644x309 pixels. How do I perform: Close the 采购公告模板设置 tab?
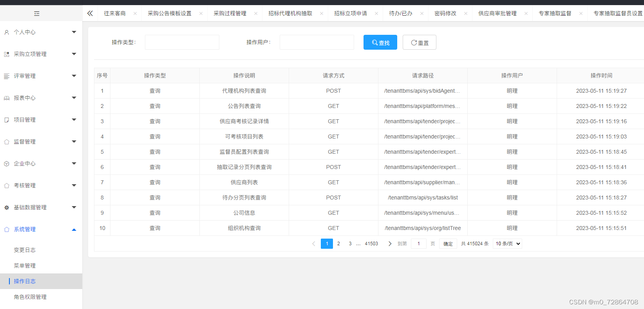pyautogui.click(x=201, y=13)
